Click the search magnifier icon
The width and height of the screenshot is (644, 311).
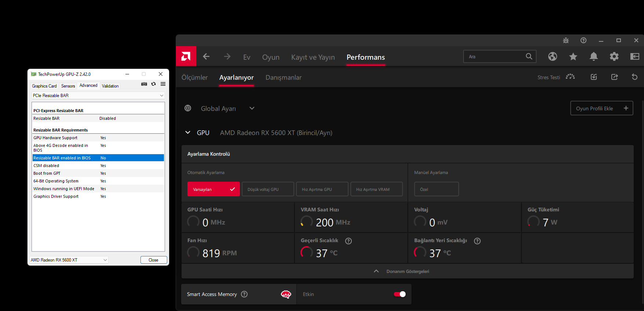pyautogui.click(x=529, y=56)
